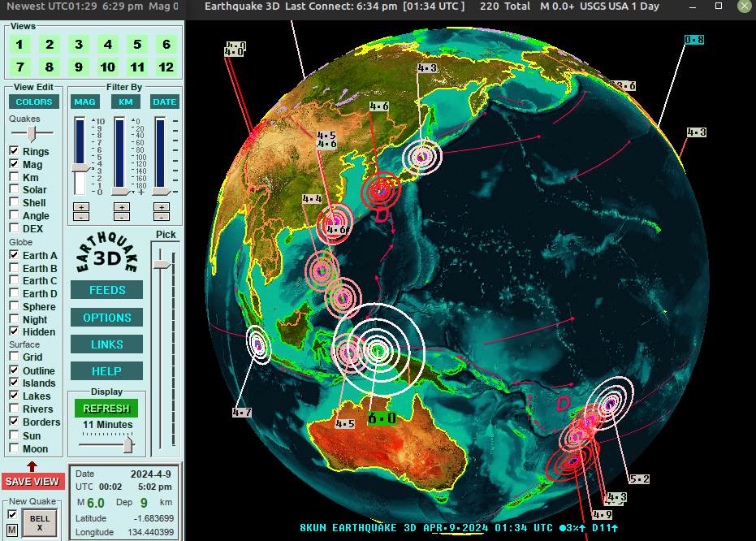Select the large white 6.0 quake ring marker
The height and width of the screenshot is (541, 756).
point(378,350)
